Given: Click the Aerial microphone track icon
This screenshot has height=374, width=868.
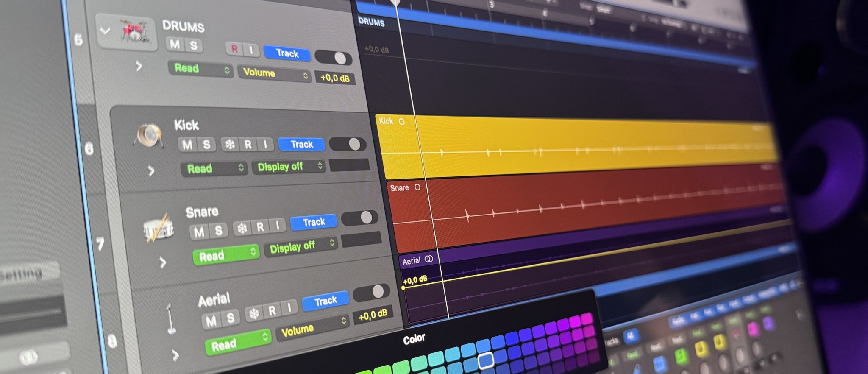Looking at the screenshot, I should point(170,319).
